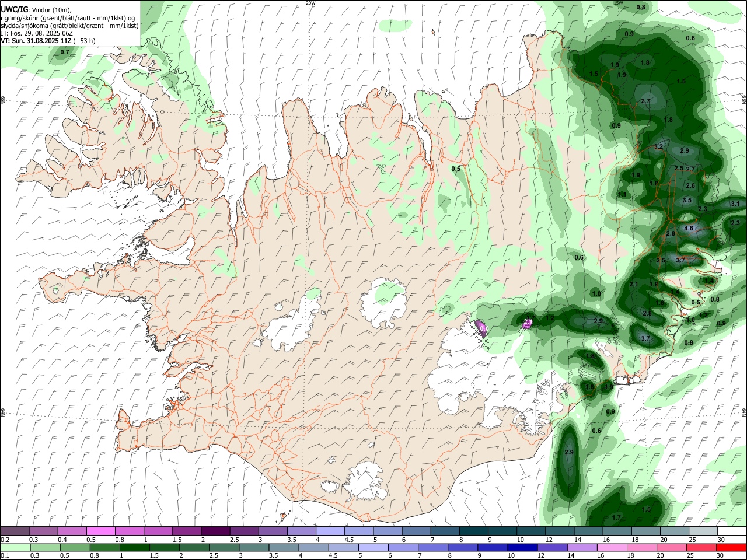
Task: Select the bright pink 0.5 snow legend swatch
Action: click(x=100, y=531)
